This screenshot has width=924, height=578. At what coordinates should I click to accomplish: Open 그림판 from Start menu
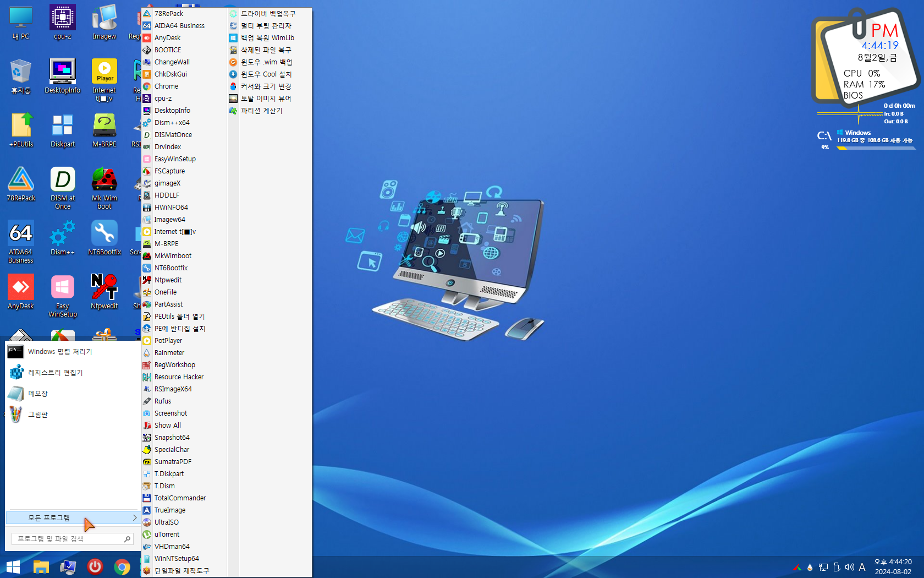pyautogui.click(x=72, y=415)
